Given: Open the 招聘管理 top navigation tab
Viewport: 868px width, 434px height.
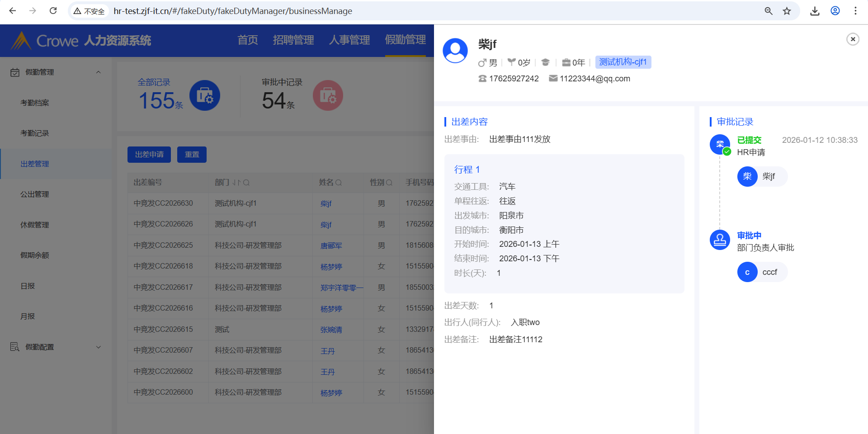Looking at the screenshot, I should pyautogui.click(x=293, y=40).
